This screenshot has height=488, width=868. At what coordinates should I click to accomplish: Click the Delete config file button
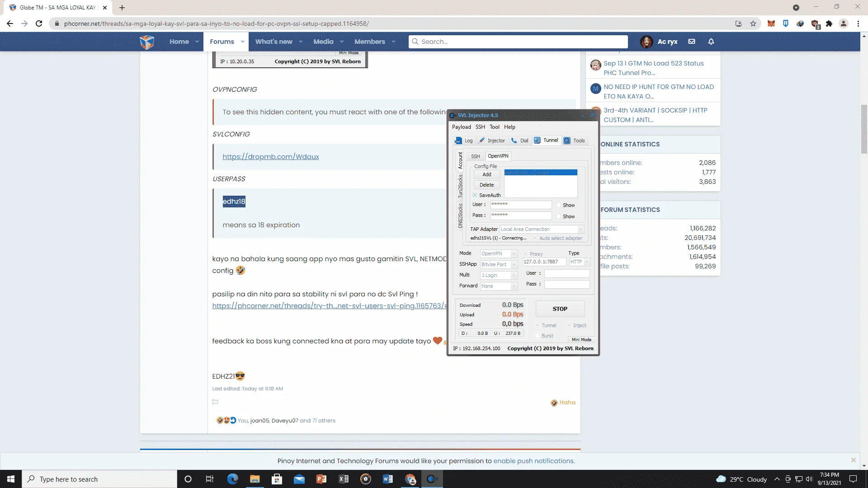487,185
